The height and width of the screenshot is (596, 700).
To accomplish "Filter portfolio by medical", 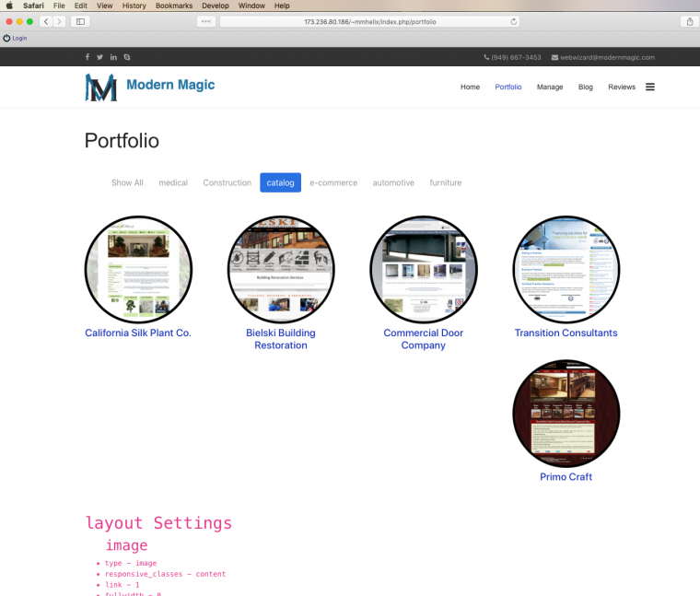I will coord(173,182).
